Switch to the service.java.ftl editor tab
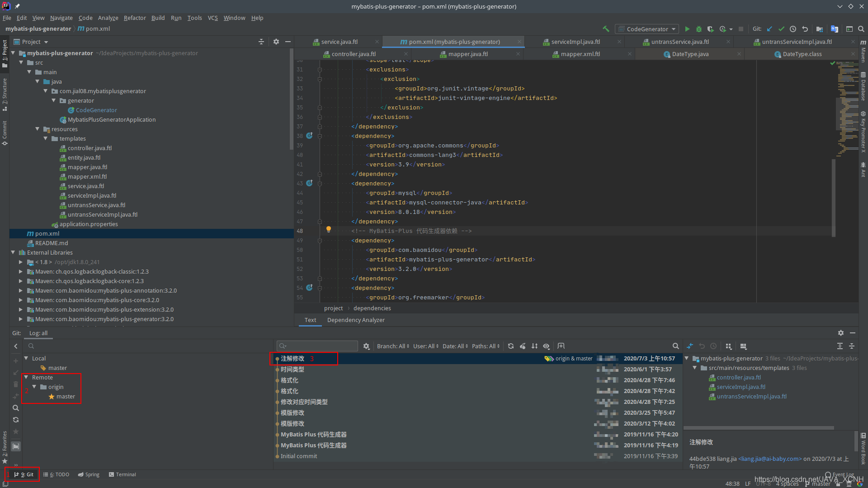Image resolution: width=868 pixels, height=488 pixels. [339, 42]
